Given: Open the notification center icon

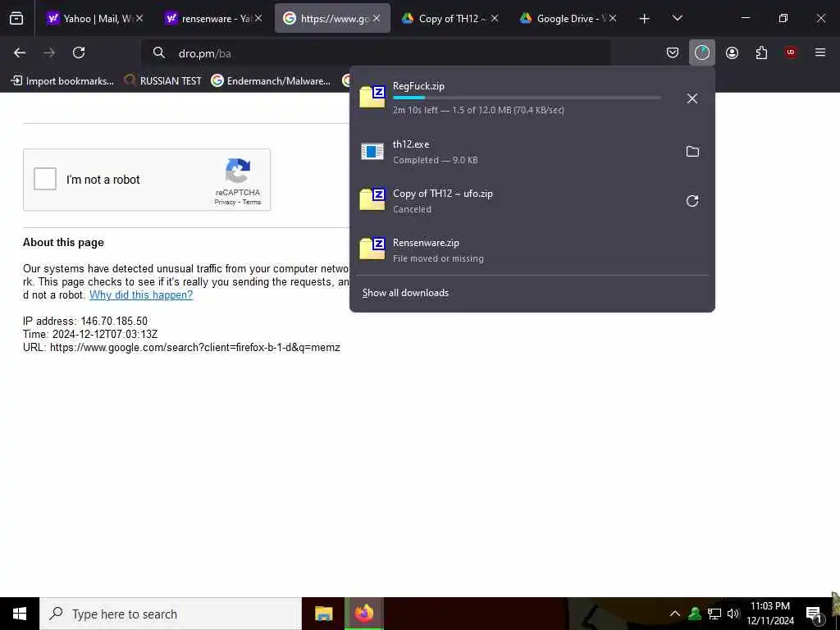Looking at the screenshot, I should tap(814, 614).
